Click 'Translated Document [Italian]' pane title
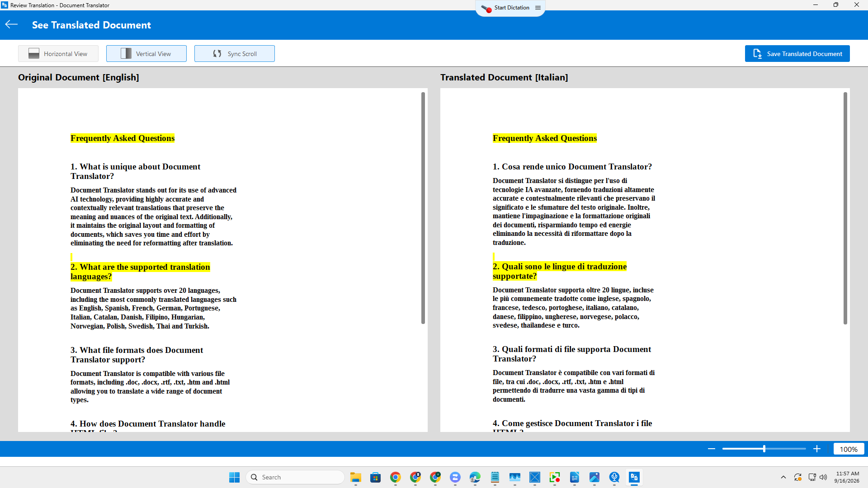 coord(504,77)
